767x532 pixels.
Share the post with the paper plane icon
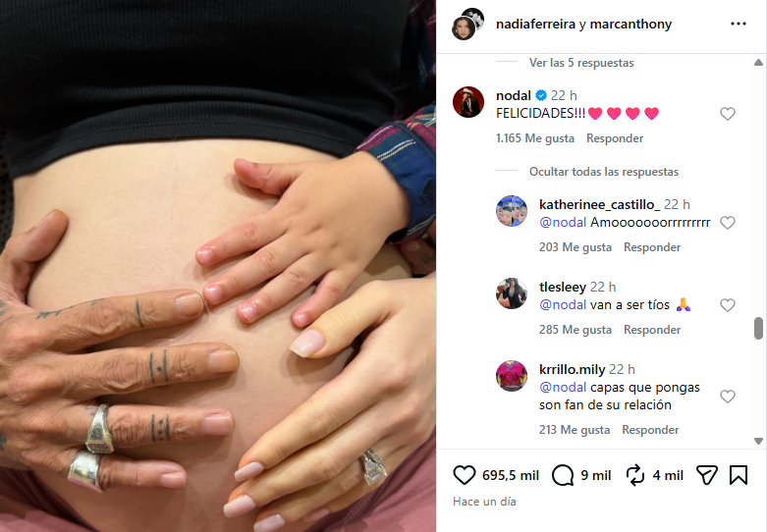pyautogui.click(x=706, y=475)
